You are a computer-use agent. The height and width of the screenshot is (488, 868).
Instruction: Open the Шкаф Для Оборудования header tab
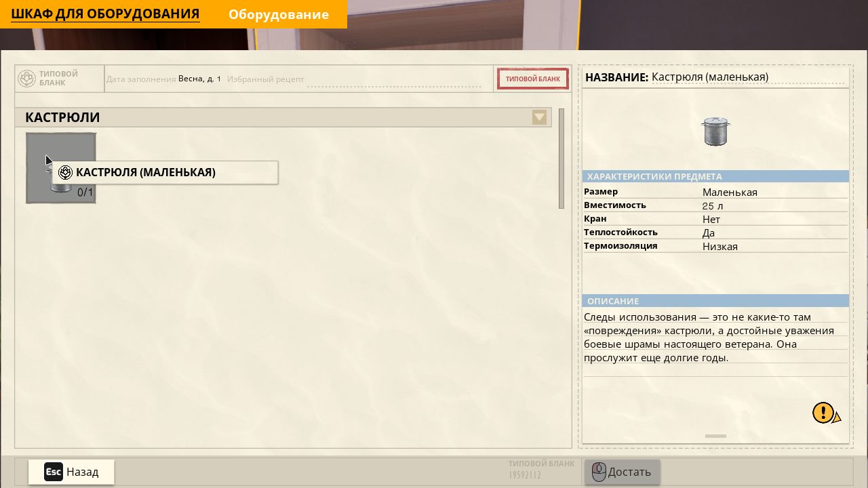[x=105, y=14]
